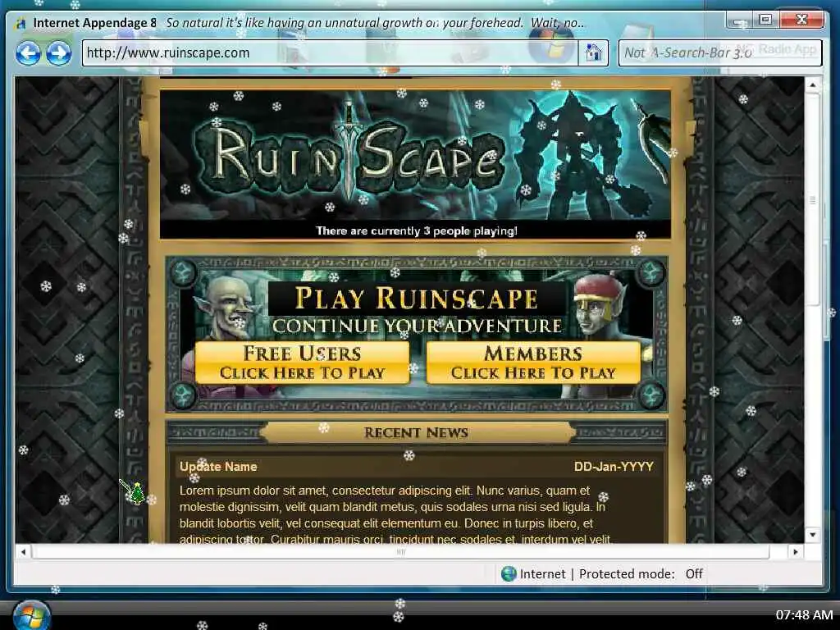Click the DD-Jan-YYYY news date
The width and height of the screenshot is (840, 630).
tap(614, 467)
